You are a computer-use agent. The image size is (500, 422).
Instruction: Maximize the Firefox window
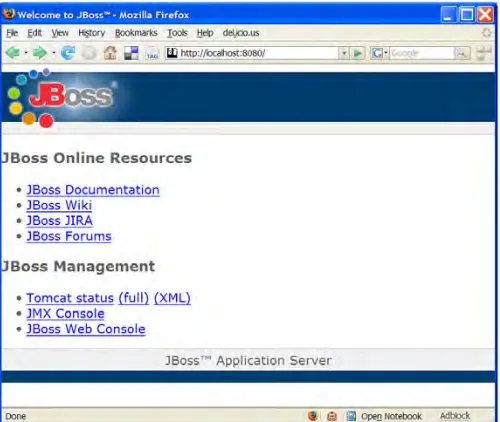coord(467,15)
